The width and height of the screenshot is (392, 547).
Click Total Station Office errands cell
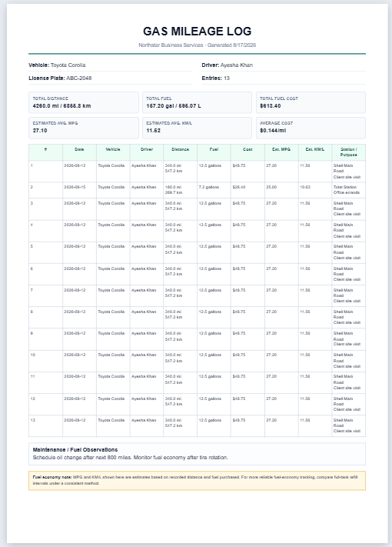click(x=347, y=190)
